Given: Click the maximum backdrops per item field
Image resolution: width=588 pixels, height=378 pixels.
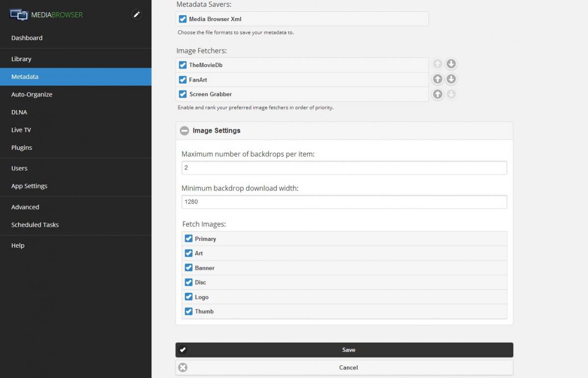Looking at the screenshot, I should [344, 167].
